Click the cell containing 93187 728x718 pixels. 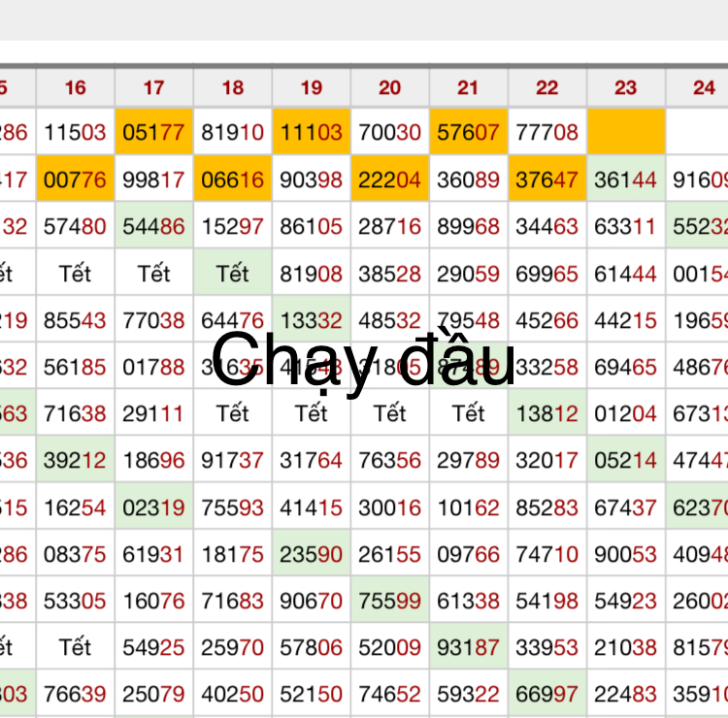[x=469, y=647]
